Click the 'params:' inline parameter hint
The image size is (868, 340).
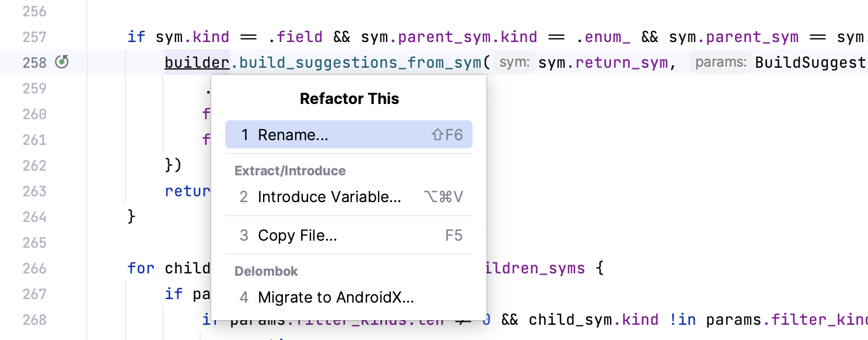pyautogui.click(x=720, y=61)
